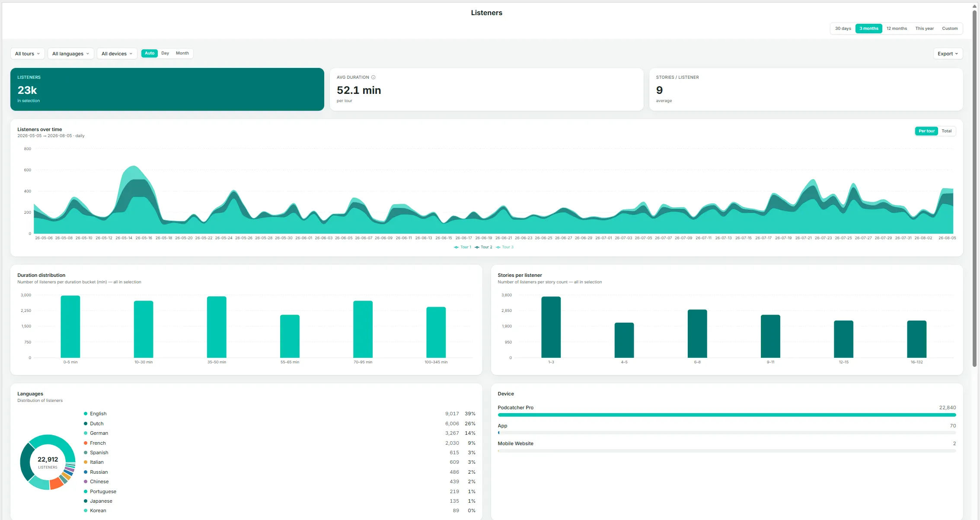Click the Dutch language row
Screen dimensions: 980x520
(279, 424)
